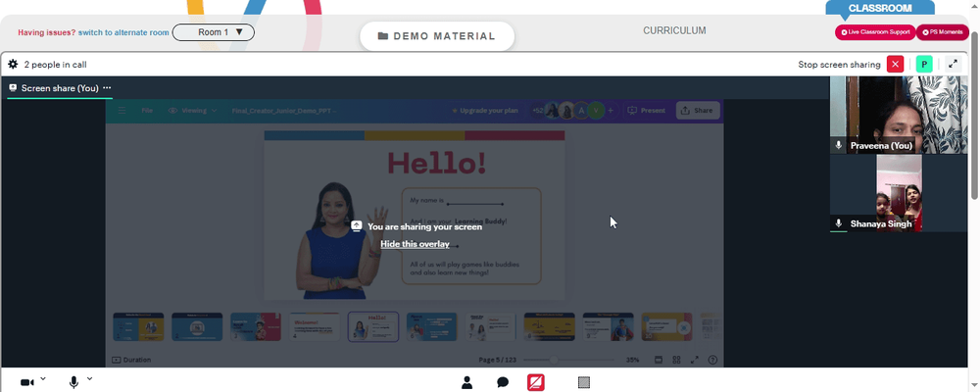Open the hamburger menu in shared presentation
The width and height of the screenshot is (980, 392).
pyautogui.click(x=122, y=111)
